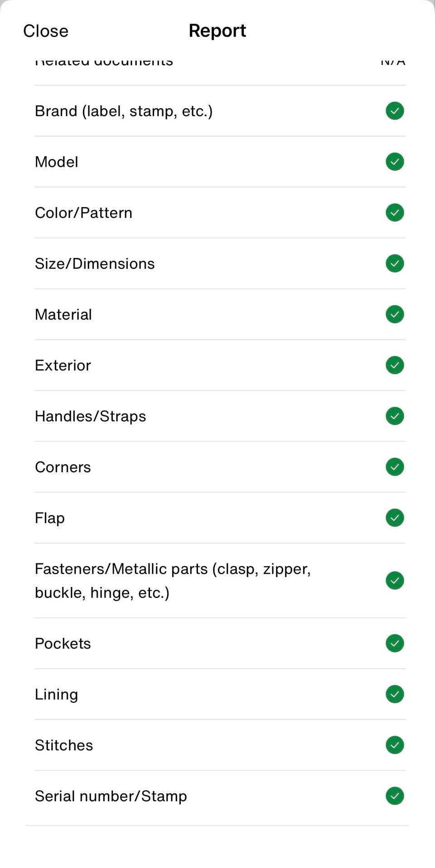Click the Lining green checkmark icon
Image resolution: width=435 pixels, height=868 pixels.
395,694
